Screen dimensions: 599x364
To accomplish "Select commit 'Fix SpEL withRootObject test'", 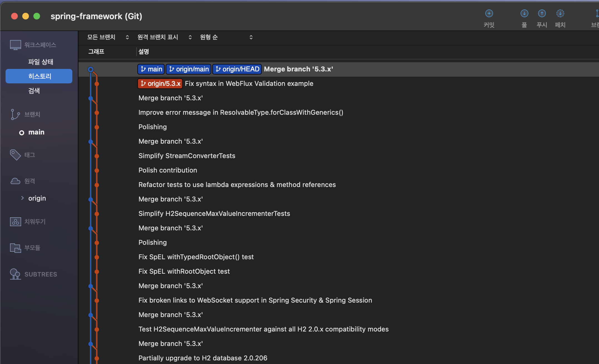I will click(x=184, y=271).
